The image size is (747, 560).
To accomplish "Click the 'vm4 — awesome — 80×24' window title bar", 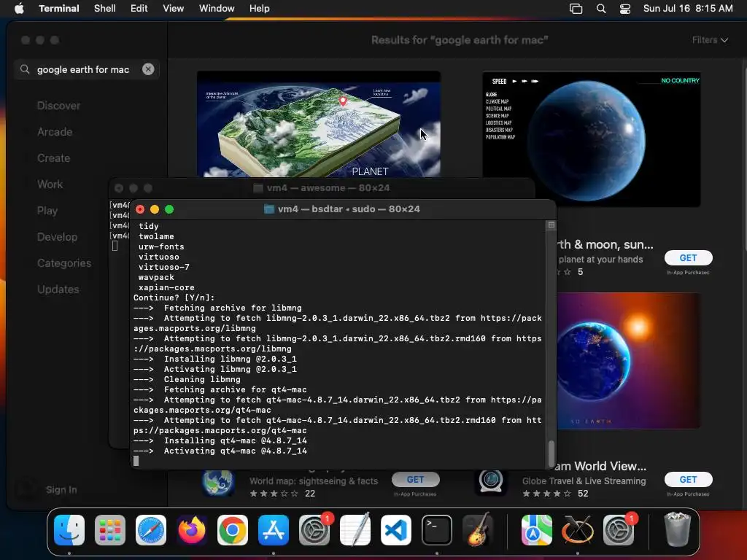I will point(322,188).
